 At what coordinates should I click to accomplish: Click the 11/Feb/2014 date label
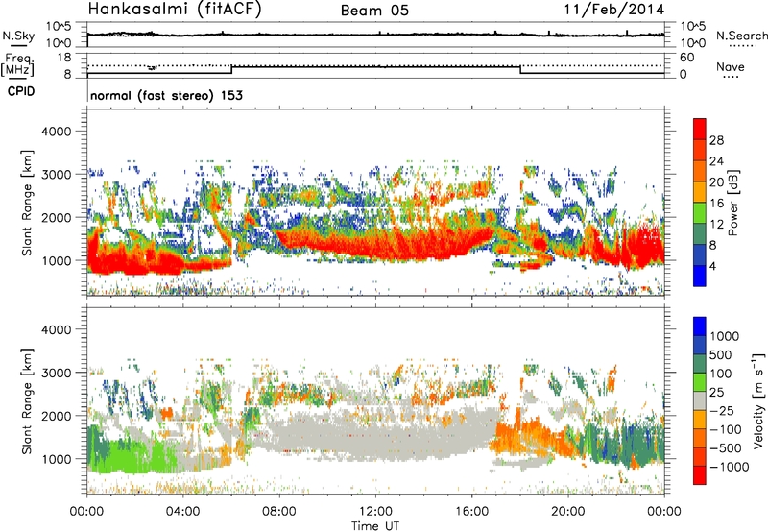coord(614,10)
